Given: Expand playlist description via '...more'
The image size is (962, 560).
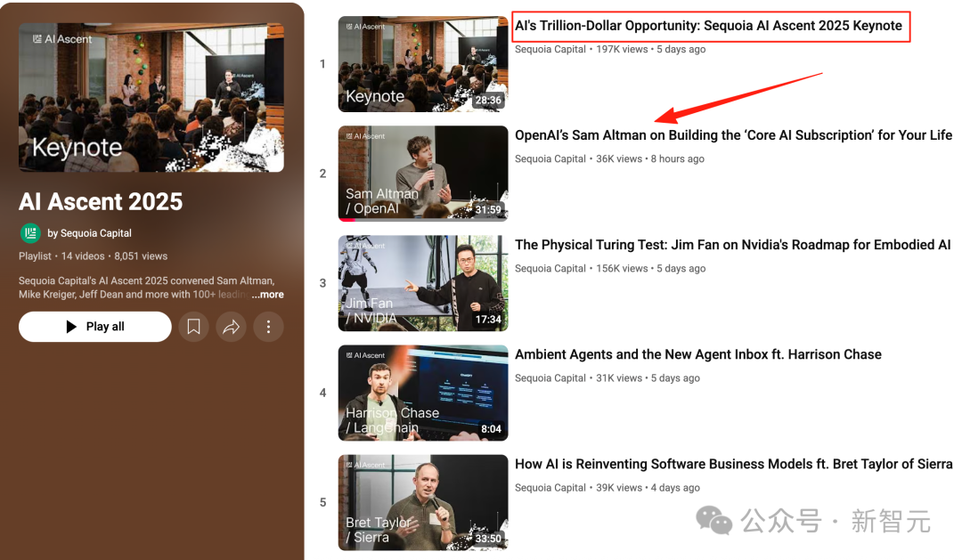Looking at the screenshot, I should tap(267, 295).
